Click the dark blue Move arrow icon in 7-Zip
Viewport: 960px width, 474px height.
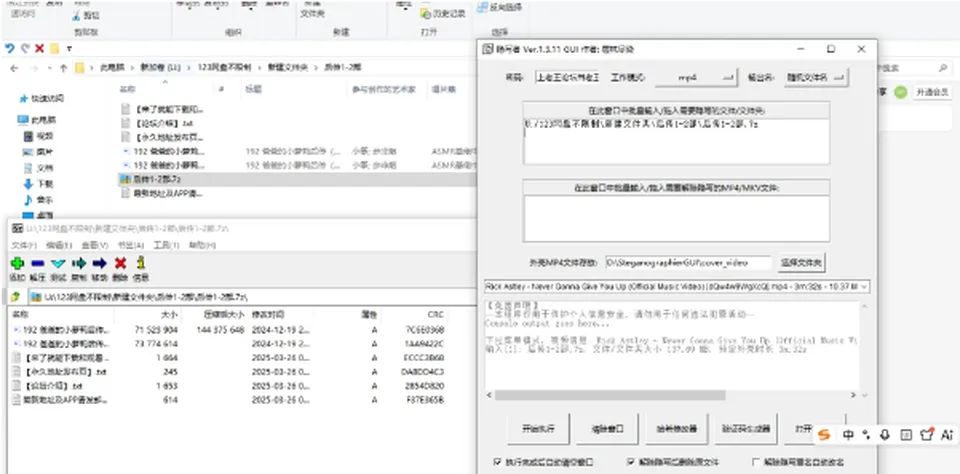pos(100,264)
